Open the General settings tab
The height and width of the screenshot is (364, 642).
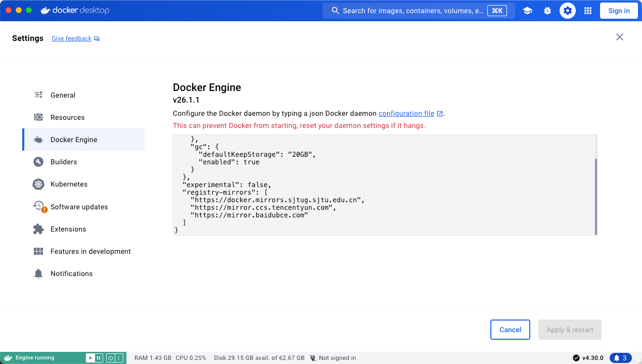tap(63, 95)
